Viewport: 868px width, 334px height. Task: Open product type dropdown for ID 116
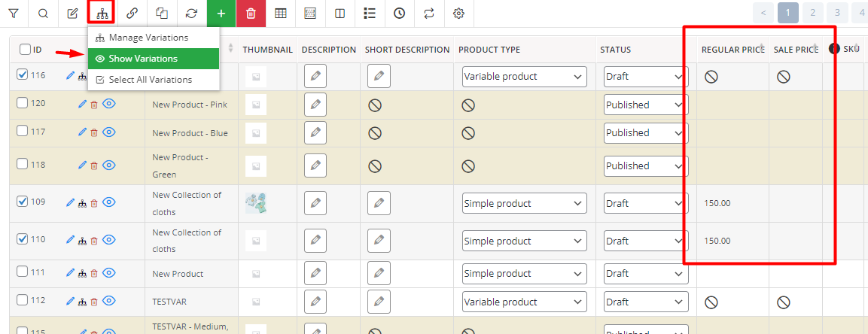[524, 77]
